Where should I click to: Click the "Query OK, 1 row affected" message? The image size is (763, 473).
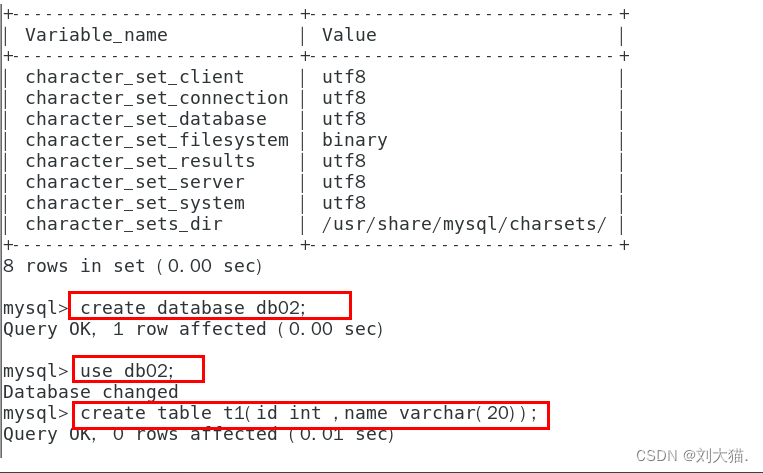tap(193, 328)
